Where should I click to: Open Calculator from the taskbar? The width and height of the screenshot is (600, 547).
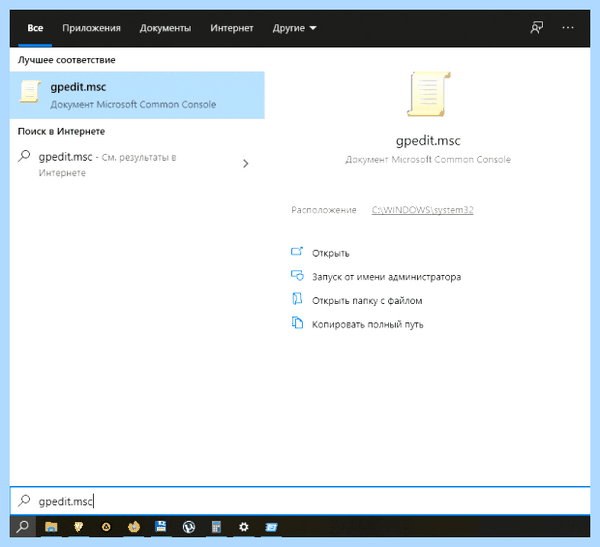[x=216, y=527]
